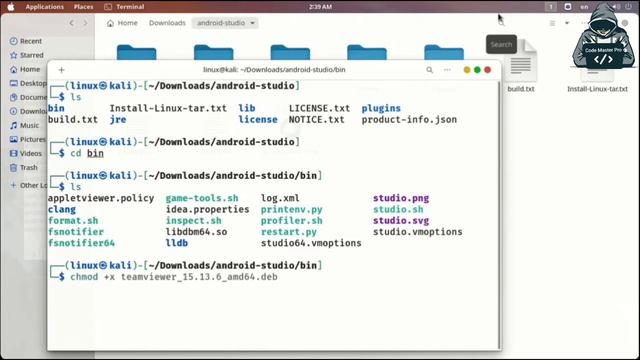Image resolution: width=640 pixels, height=360 pixels.
Task: Select Videos in the sidebar
Action: point(26,153)
